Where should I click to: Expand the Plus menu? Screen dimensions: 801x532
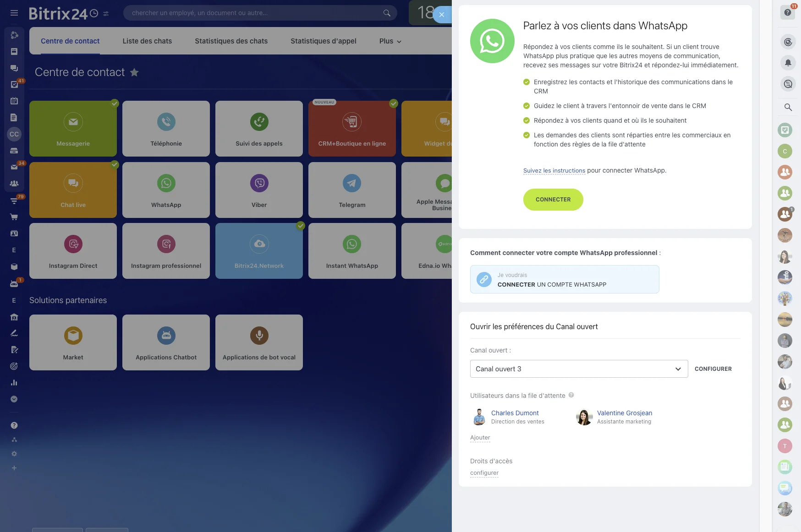390,41
